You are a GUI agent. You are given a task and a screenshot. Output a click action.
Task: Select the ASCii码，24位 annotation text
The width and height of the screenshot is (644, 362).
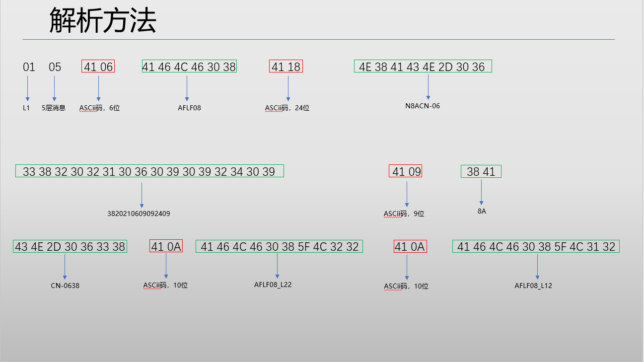click(x=286, y=107)
